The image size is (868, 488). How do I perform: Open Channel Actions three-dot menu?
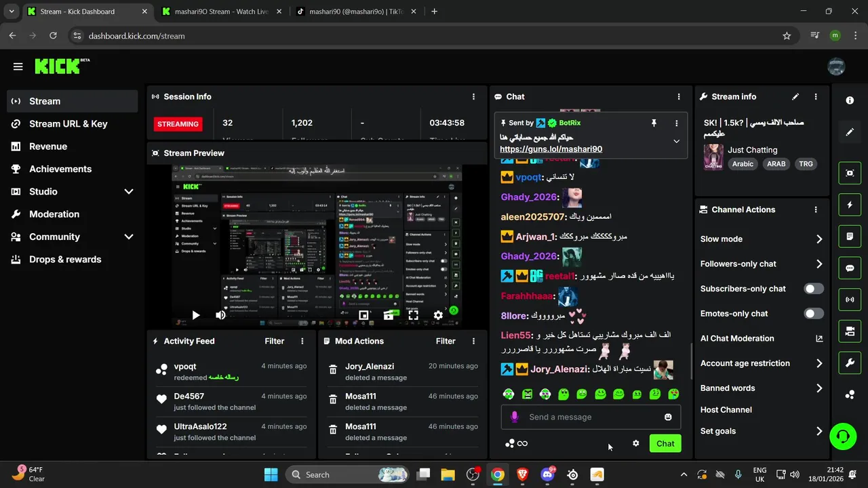pos(816,210)
